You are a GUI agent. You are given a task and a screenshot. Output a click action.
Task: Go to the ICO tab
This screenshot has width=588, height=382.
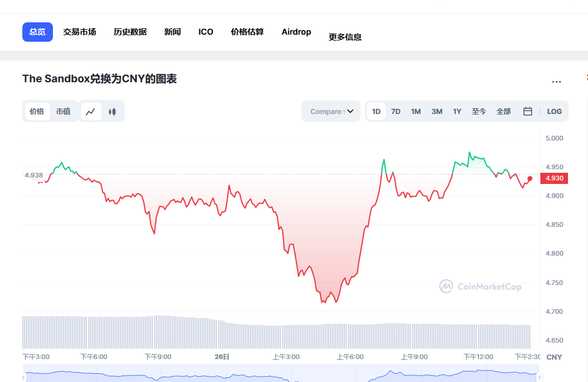206,32
